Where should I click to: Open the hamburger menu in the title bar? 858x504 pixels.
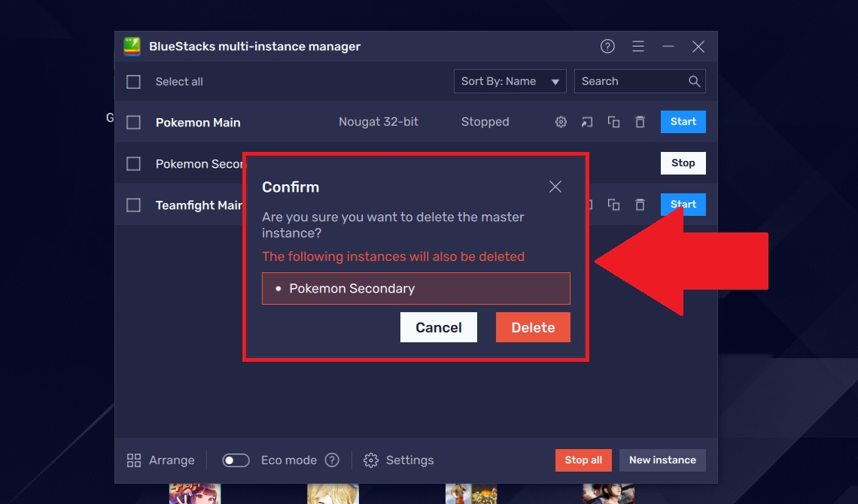[638, 46]
